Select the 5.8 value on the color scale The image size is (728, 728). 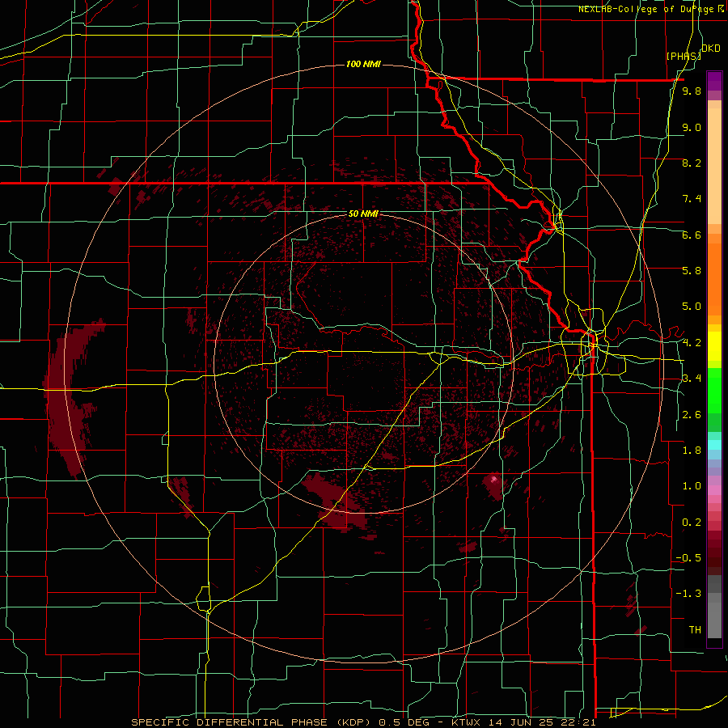(x=692, y=270)
